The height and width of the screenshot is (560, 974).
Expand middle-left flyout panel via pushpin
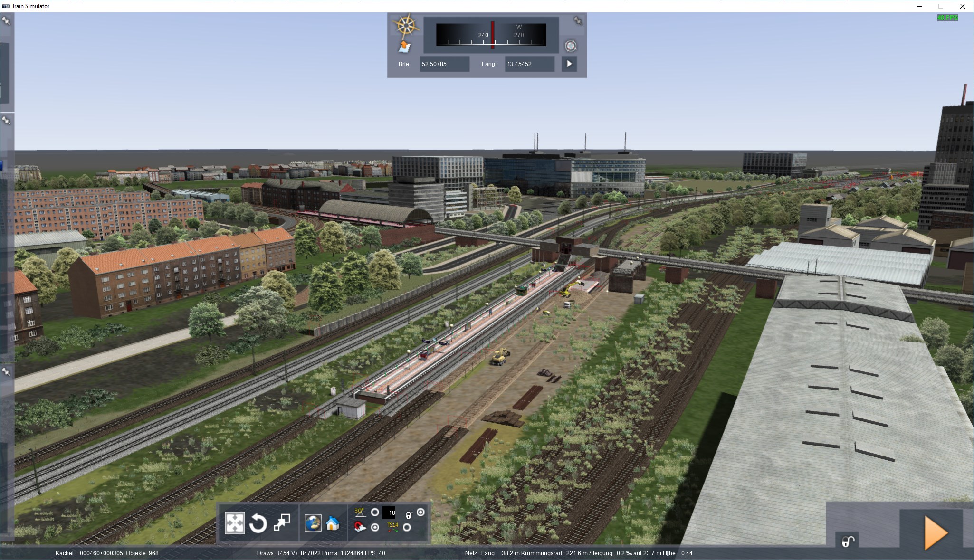click(x=6, y=121)
